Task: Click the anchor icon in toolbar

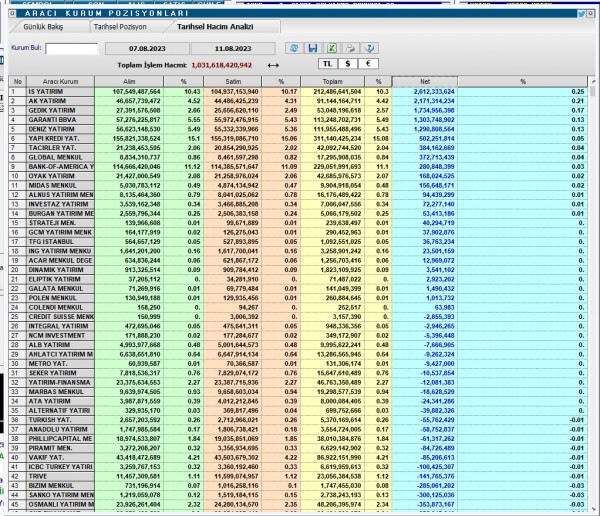Action: [x=369, y=48]
